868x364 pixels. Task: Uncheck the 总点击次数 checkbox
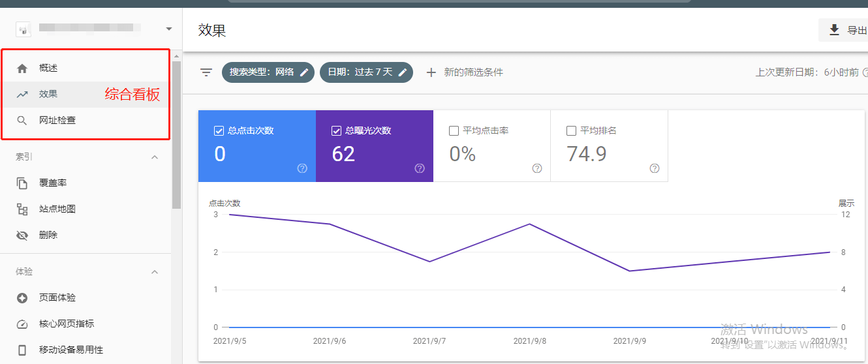click(219, 130)
